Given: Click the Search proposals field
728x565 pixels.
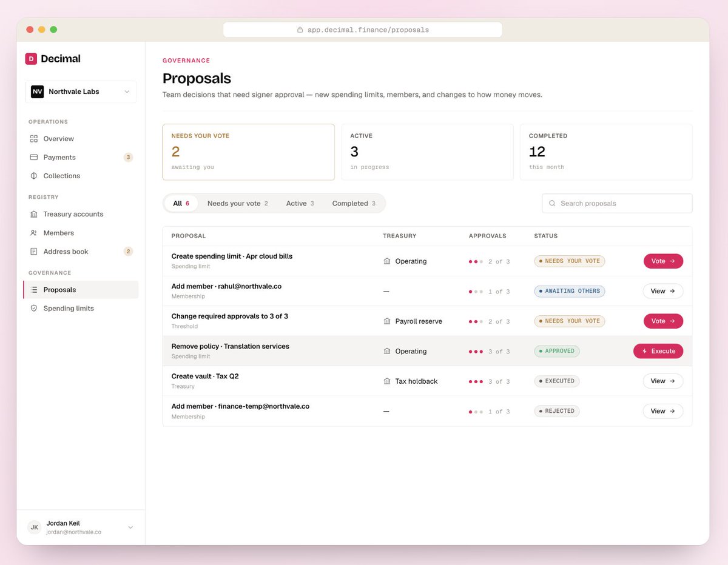Looking at the screenshot, I should (x=617, y=204).
